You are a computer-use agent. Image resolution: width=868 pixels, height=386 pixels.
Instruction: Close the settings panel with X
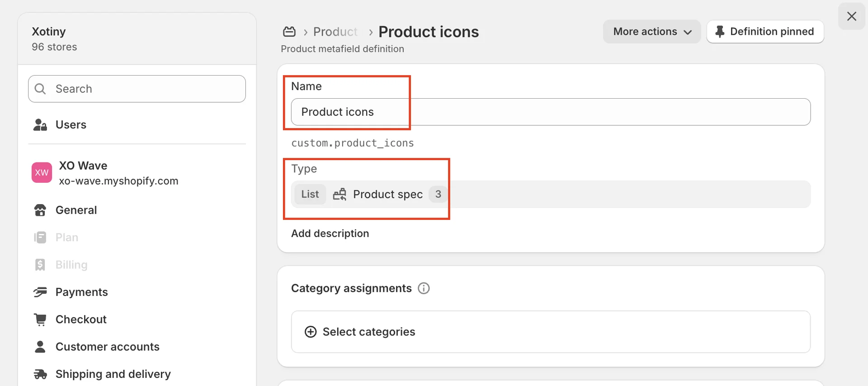(x=852, y=16)
